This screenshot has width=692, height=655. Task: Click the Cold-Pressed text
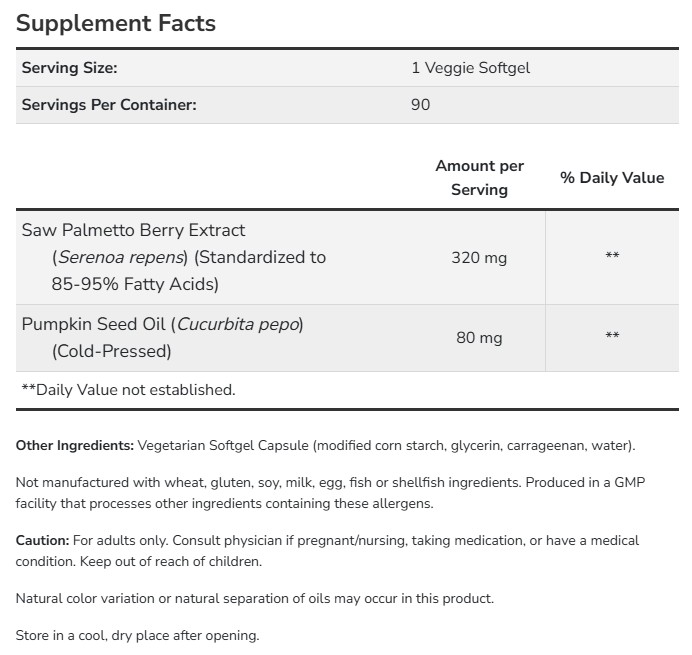click(112, 351)
